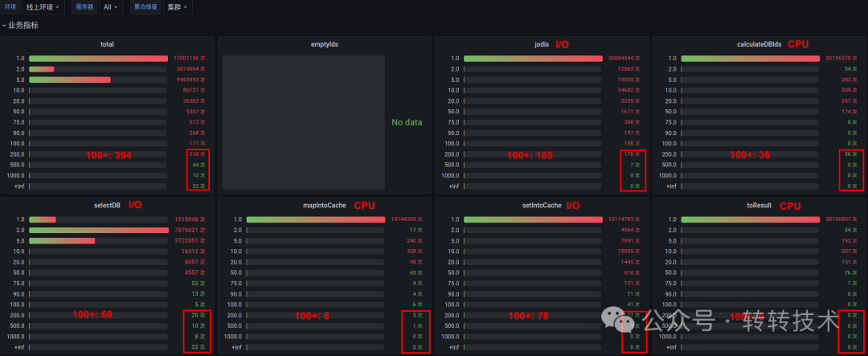This screenshot has height=356, width=868.
Task: Open the jodis panel title menu
Action: 542,44
